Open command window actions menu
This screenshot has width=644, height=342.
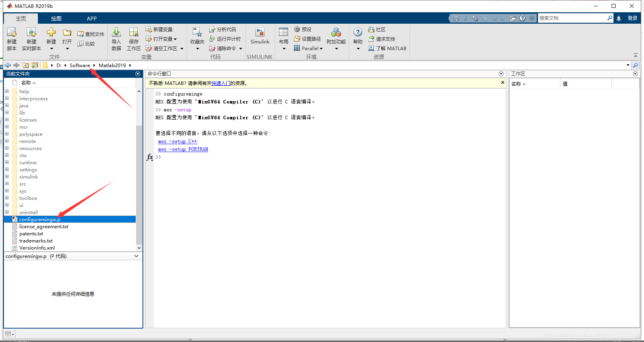coord(501,74)
